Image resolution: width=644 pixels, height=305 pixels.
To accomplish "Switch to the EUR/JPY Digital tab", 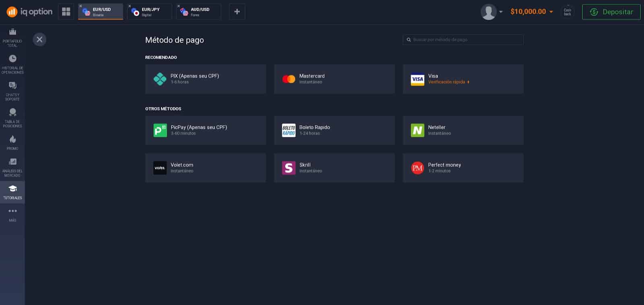I will (150, 12).
